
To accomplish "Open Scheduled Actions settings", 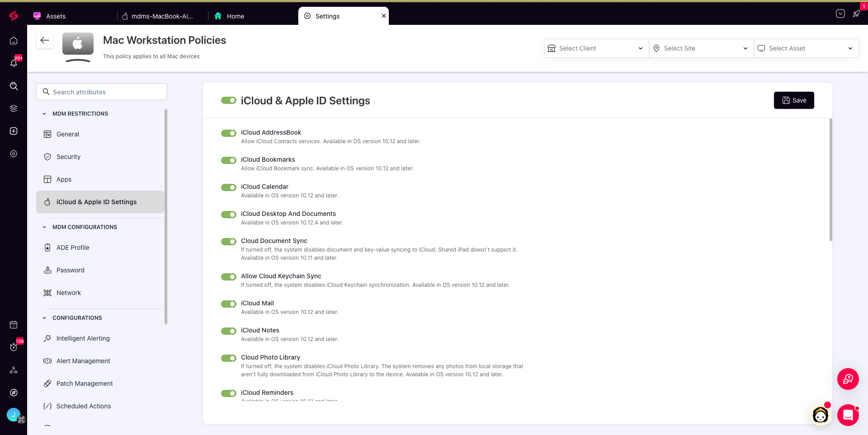I will point(100,406).
